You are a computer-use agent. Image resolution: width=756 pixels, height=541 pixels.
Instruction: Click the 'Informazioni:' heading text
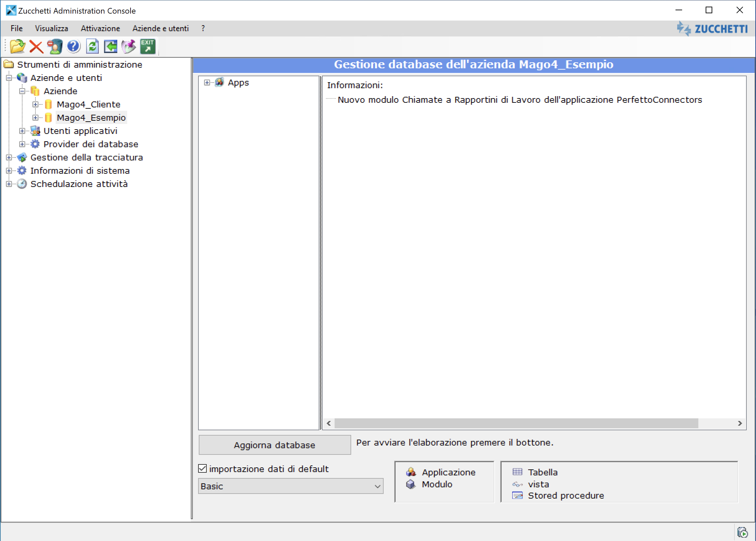(x=355, y=85)
